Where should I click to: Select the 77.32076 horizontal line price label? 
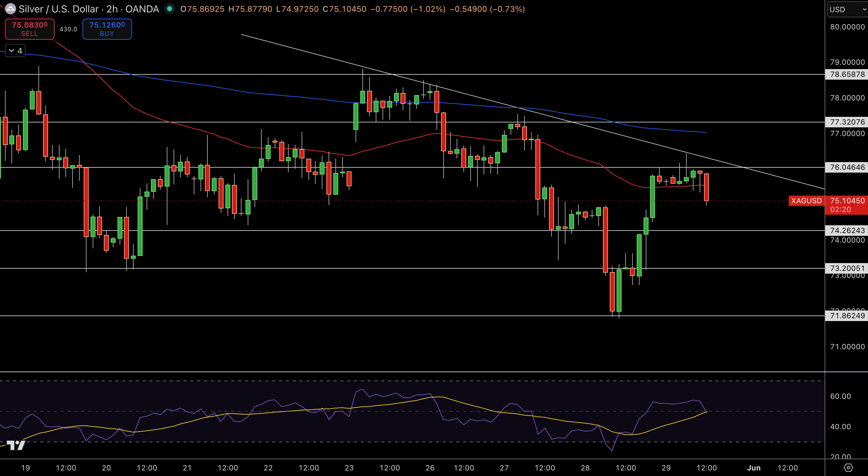pos(847,122)
